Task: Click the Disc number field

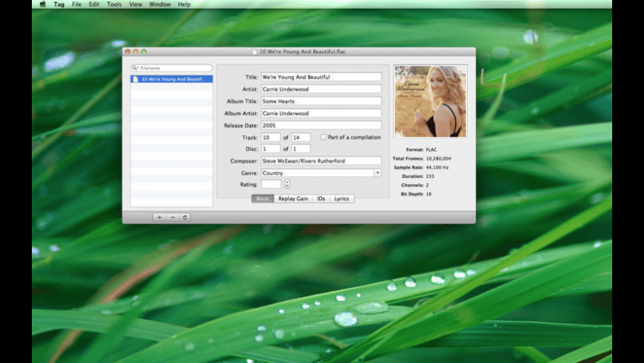Action: click(x=271, y=149)
